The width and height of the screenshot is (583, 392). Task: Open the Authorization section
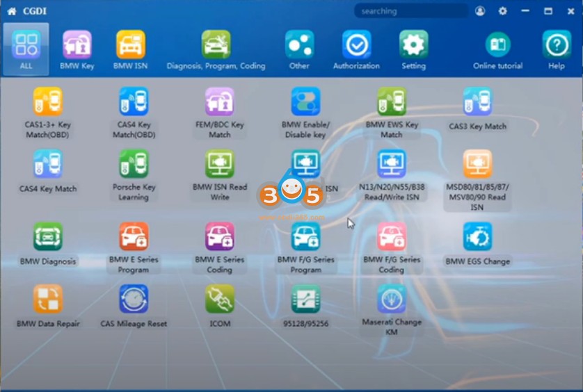[357, 50]
